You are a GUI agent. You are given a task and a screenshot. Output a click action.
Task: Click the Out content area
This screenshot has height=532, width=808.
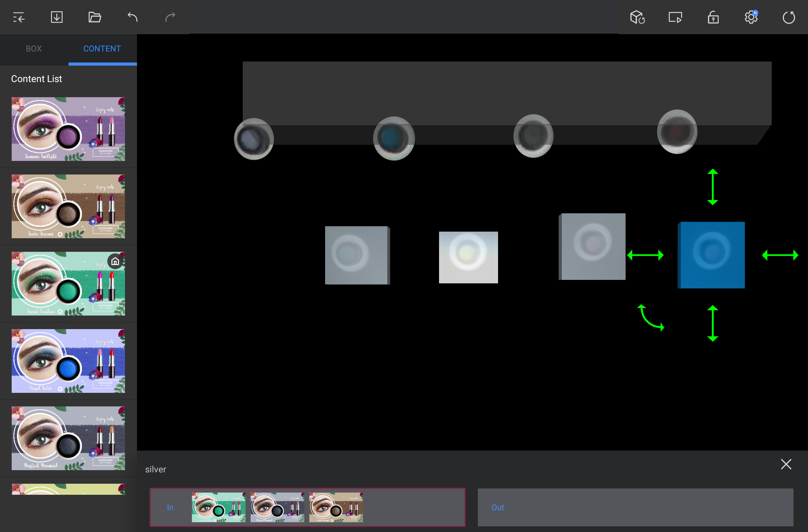point(635,507)
